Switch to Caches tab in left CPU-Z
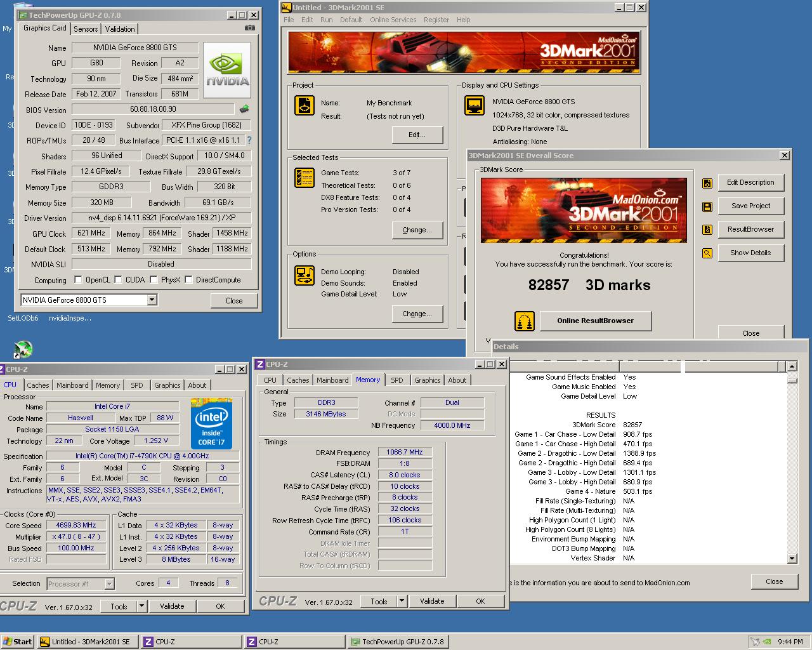 click(38, 385)
